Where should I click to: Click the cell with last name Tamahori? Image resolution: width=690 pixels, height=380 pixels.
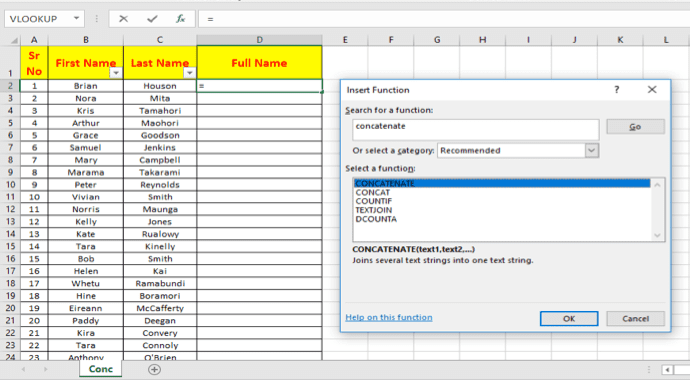(x=160, y=111)
